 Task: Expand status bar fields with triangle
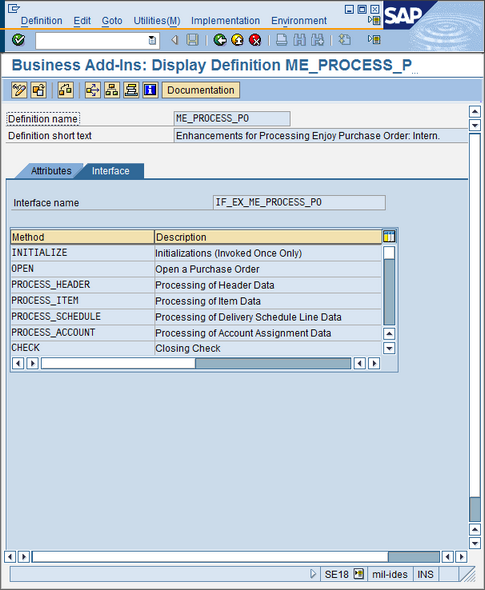tap(313, 574)
